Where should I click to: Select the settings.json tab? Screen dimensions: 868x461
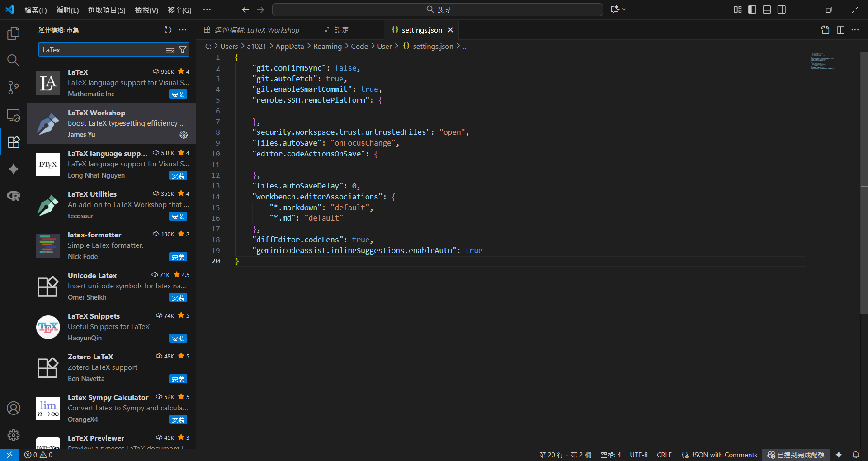[x=421, y=30]
